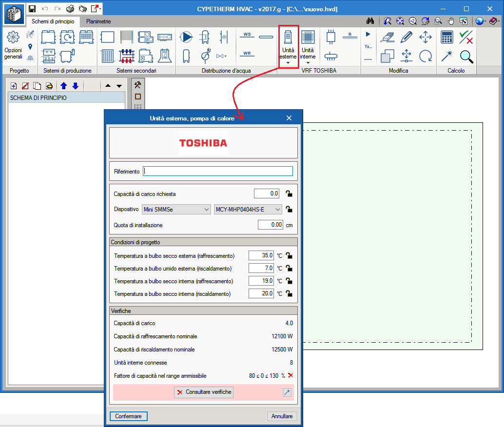Close the Unità esterna dialog
This screenshot has height=427, width=504.
(289, 118)
